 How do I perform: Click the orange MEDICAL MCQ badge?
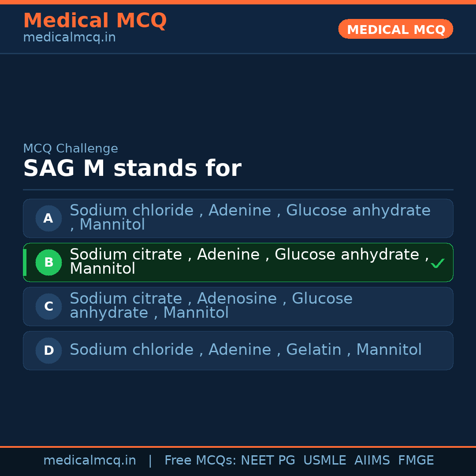(395, 29)
